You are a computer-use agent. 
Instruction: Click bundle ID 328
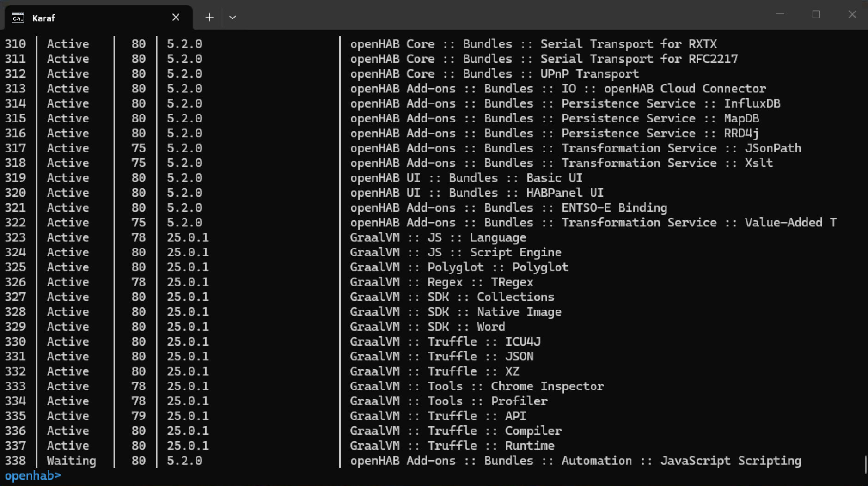[15, 312]
